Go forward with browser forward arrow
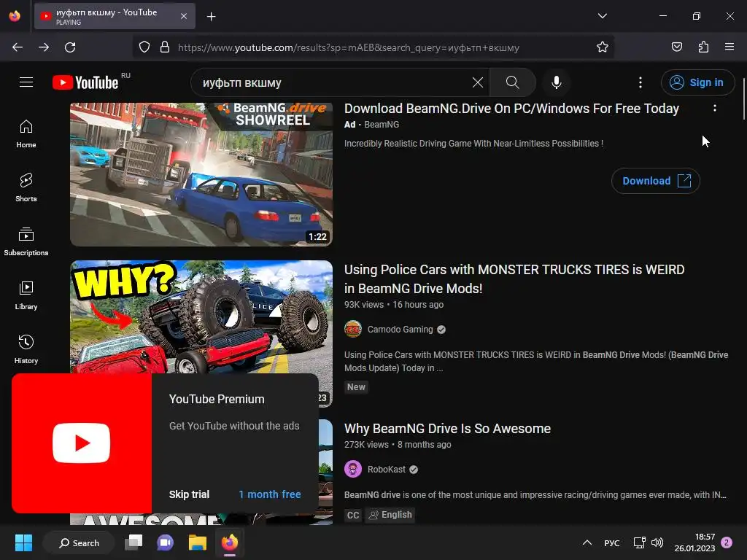This screenshot has width=747, height=560. (x=44, y=47)
